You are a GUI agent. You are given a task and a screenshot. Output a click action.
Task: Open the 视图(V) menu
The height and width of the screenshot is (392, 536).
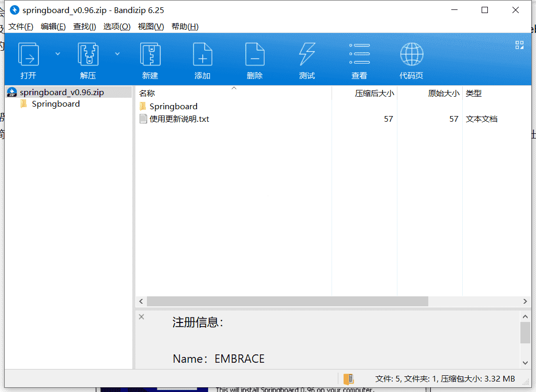point(151,27)
